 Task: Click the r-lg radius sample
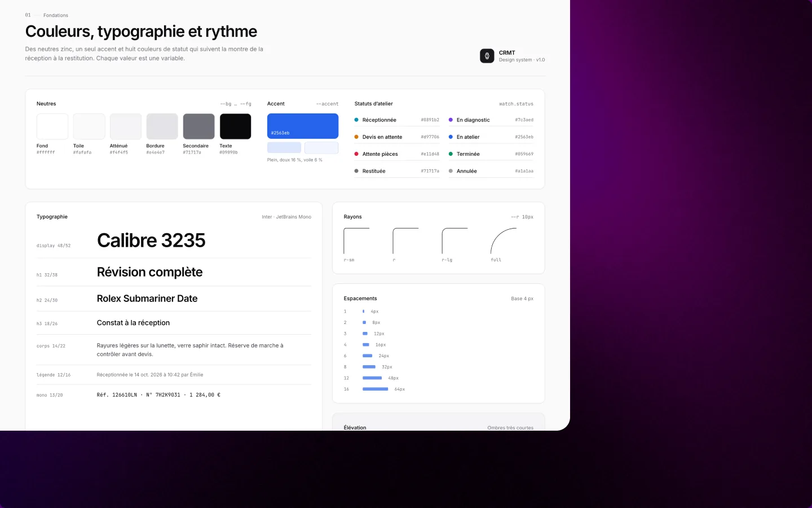coord(455,241)
